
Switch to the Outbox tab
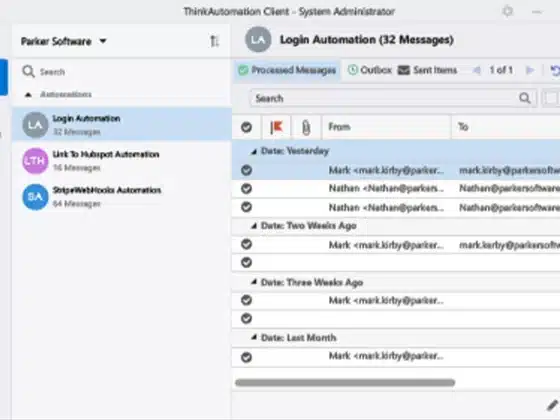coord(370,70)
